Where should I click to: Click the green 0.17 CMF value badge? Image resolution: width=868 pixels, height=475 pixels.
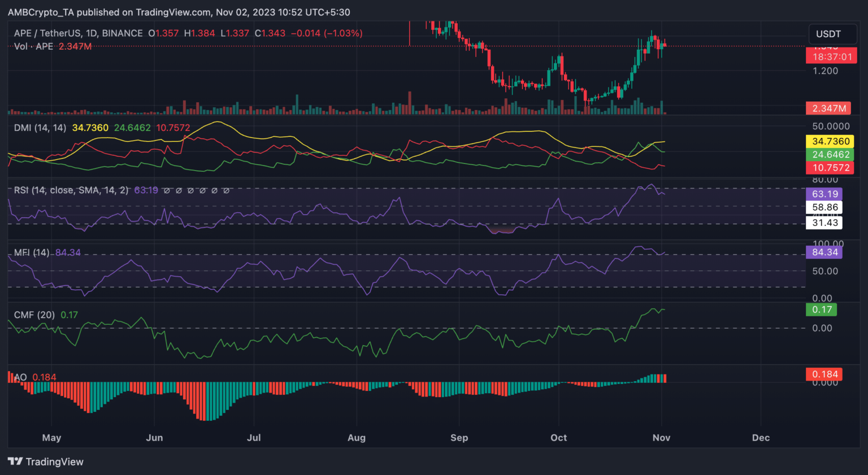pyautogui.click(x=822, y=310)
